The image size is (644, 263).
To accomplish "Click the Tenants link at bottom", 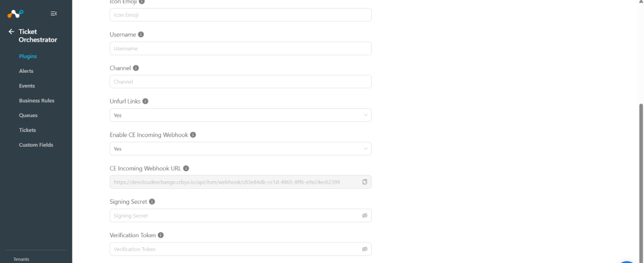I will [x=21, y=259].
